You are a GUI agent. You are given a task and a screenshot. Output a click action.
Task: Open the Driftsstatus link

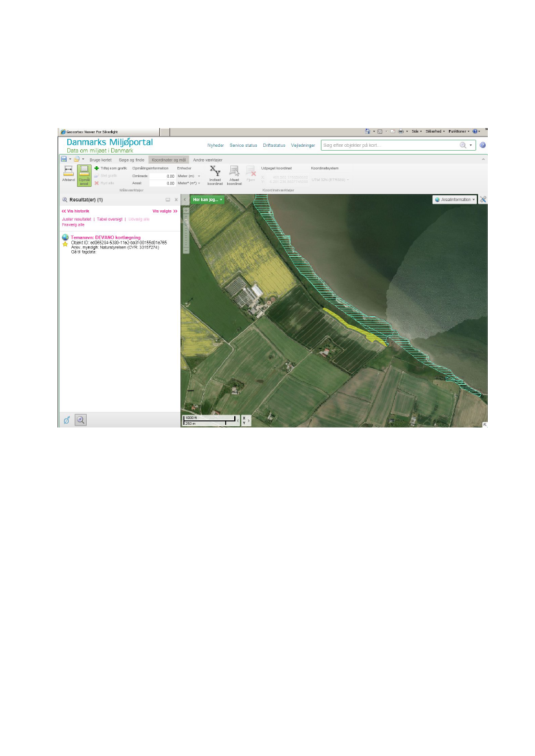point(274,145)
